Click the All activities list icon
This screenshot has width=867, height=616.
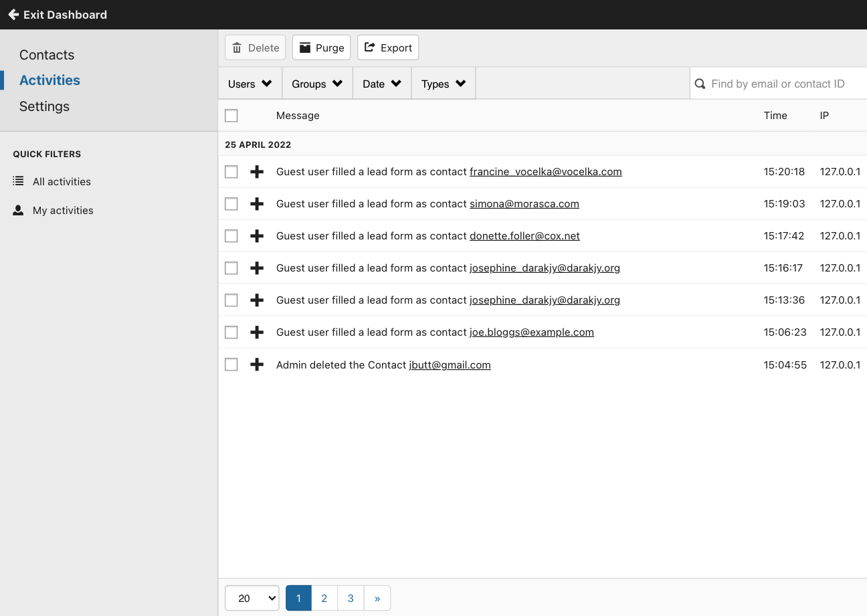pyautogui.click(x=19, y=181)
